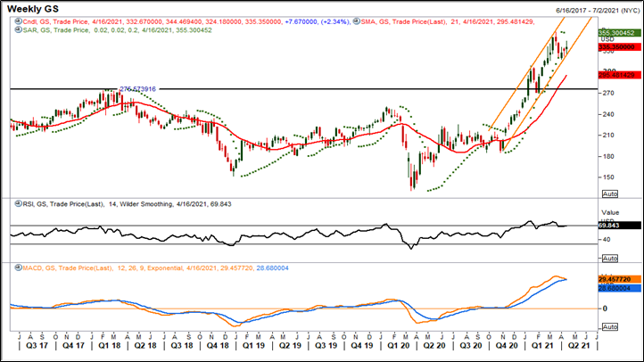Click the 270 price axis label

608,93
